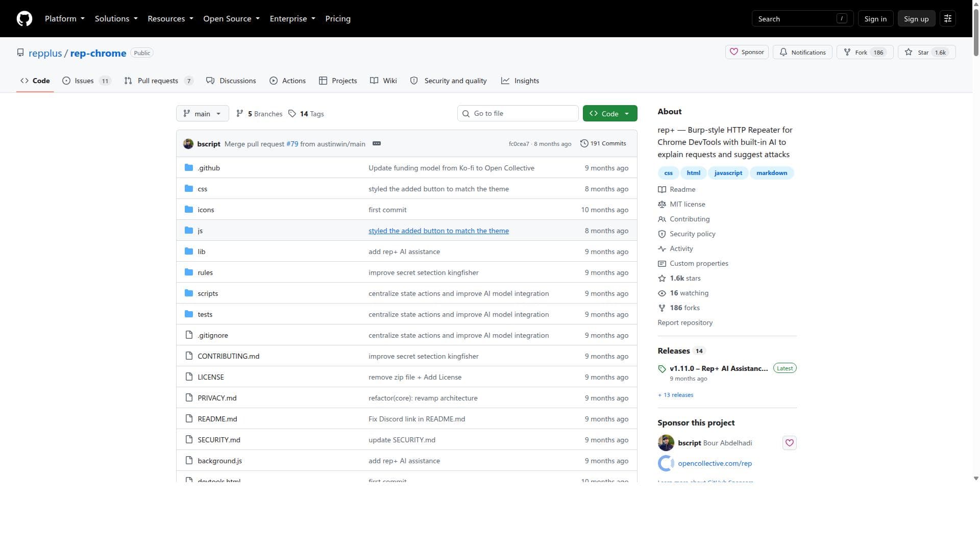Sponsor the repository
The image size is (980, 551).
pyautogui.click(x=747, y=52)
